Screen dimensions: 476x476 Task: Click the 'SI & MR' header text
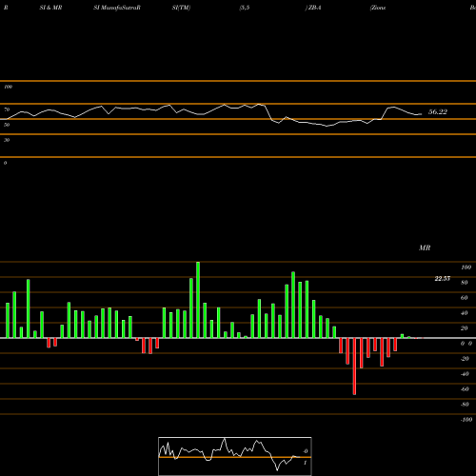pos(50,8)
